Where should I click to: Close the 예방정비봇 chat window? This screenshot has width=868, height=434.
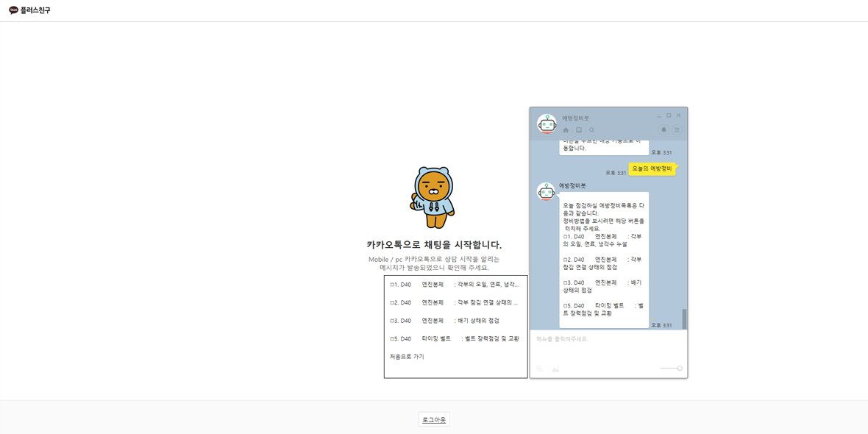click(x=679, y=115)
